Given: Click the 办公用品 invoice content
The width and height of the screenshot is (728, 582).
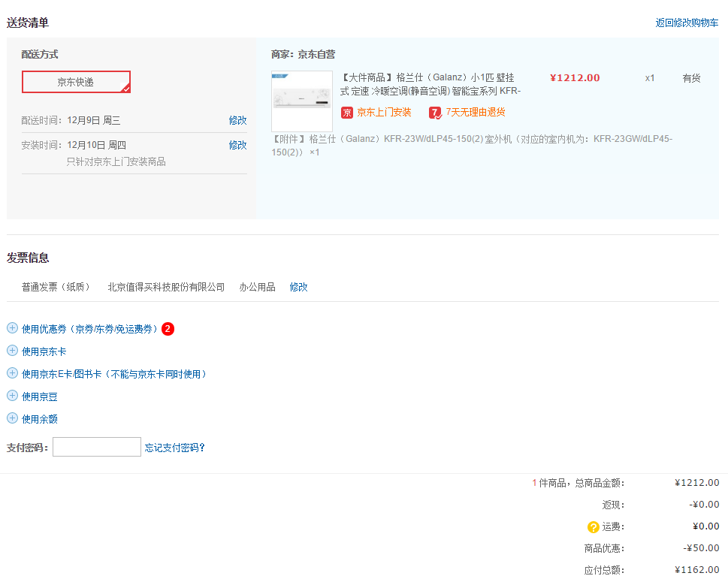Looking at the screenshot, I should coord(257,288).
